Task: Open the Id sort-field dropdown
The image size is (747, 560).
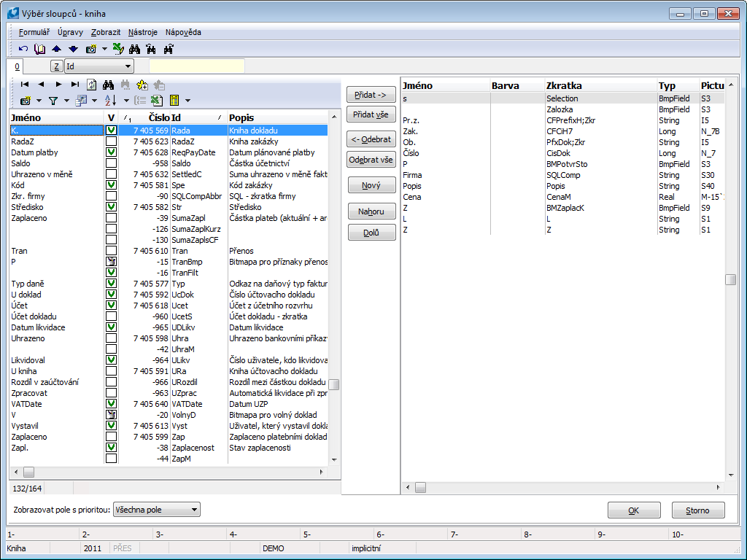Action: (128, 66)
